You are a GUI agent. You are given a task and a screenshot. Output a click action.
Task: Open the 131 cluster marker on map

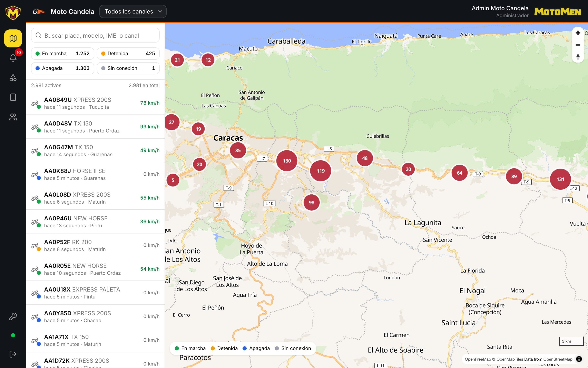click(x=560, y=179)
